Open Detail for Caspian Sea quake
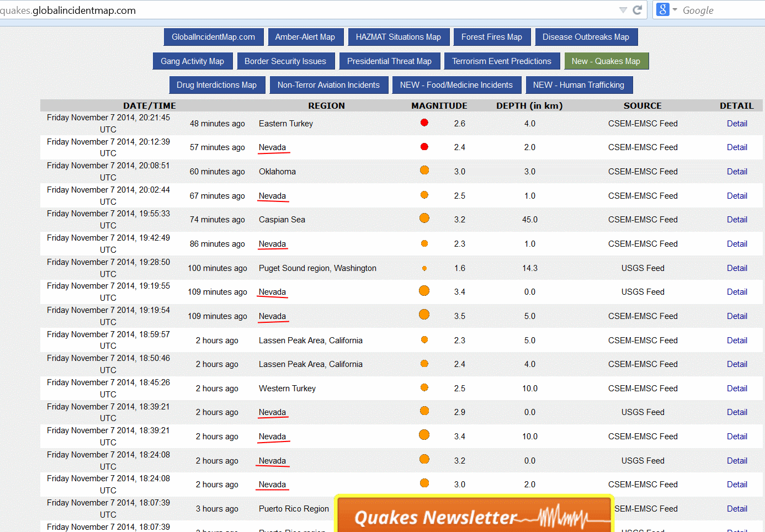 coord(737,220)
